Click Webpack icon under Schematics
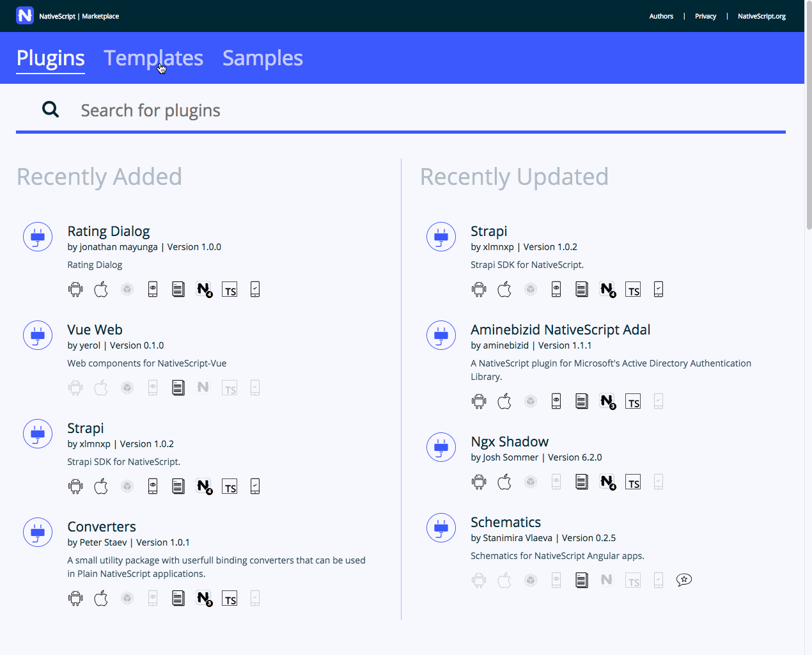Image resolution: width=812 pixels, height=655 pixels. click(531, 580)
